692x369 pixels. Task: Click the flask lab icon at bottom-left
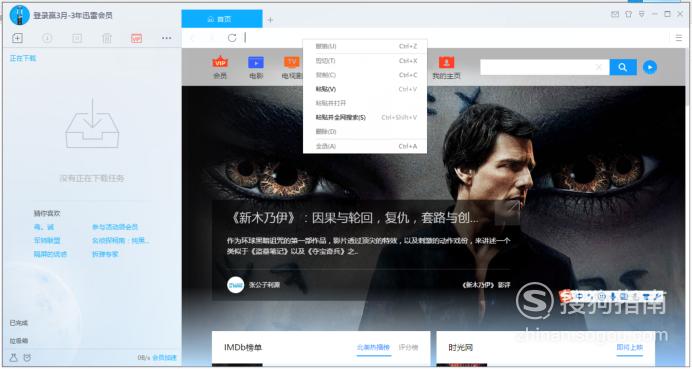click(14, 358)
